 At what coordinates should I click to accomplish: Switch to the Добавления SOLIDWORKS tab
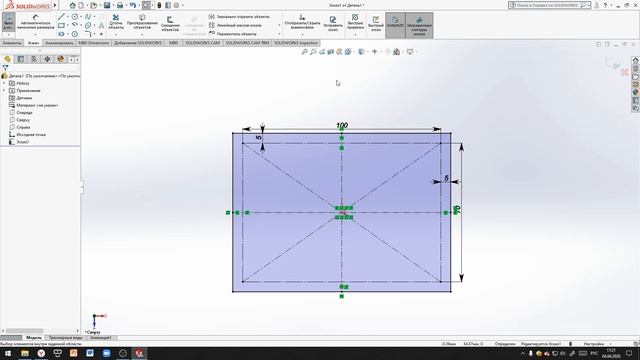click(x=138, y=43)
